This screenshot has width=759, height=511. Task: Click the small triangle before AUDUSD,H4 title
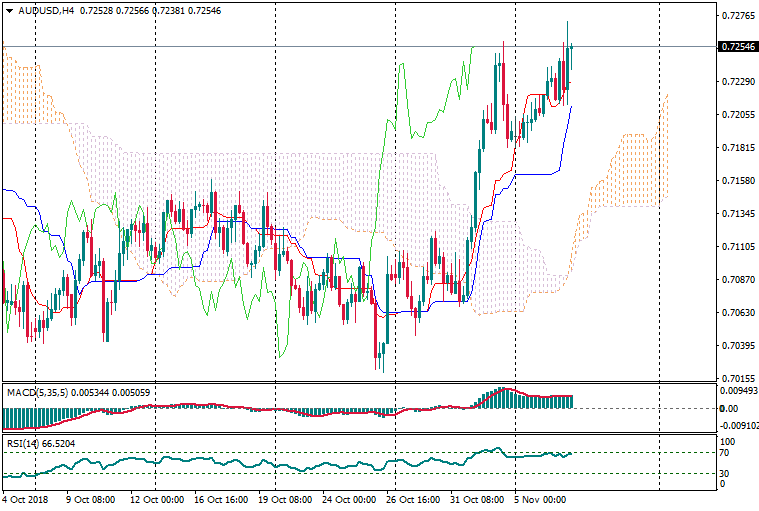(8, 11)
